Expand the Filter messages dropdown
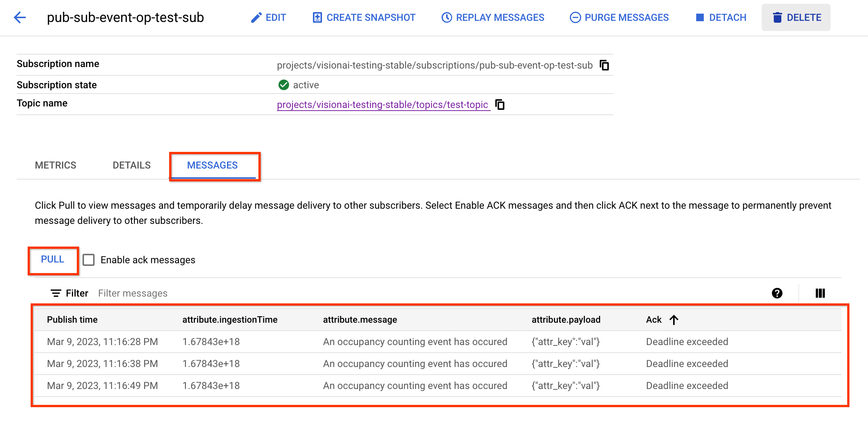 tap(132, 293)
